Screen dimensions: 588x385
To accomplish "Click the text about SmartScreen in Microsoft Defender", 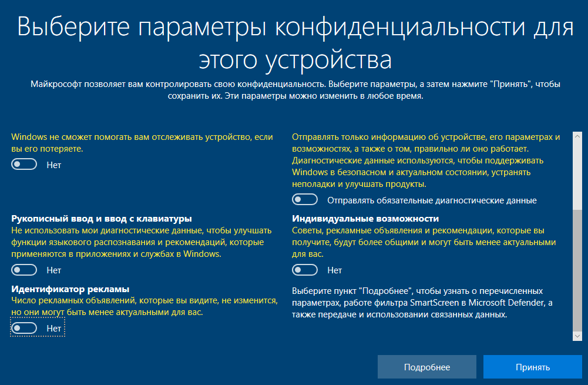I will (422, 303).
